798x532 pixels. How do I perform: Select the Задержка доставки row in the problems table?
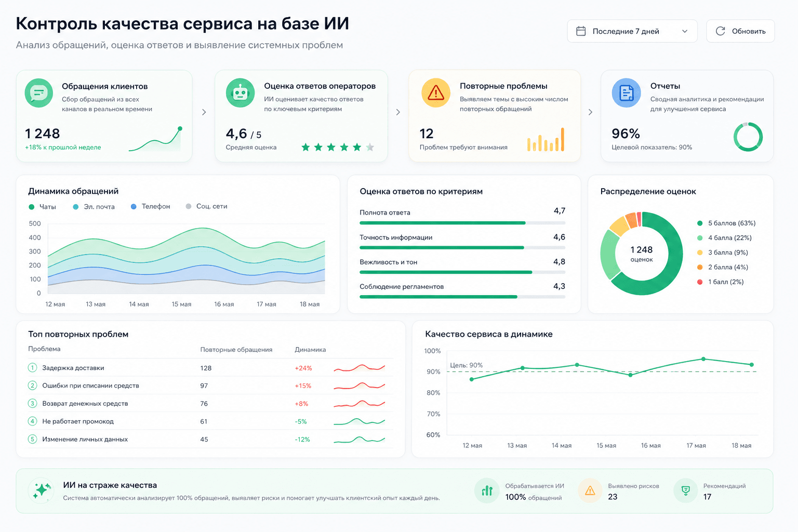210,368
